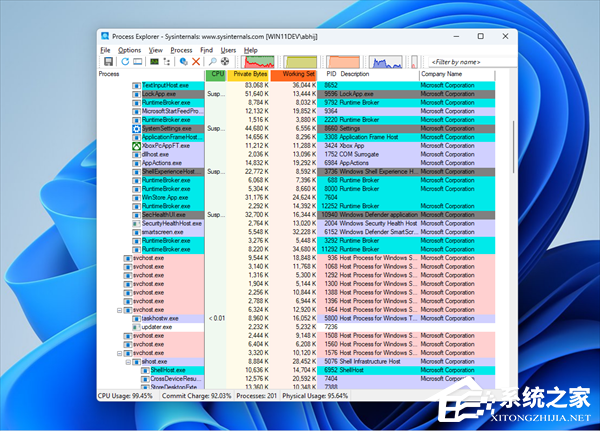The image size is (600, 431).
Task: Open the yellow commit history mini graph
Action: pos(300,62)
